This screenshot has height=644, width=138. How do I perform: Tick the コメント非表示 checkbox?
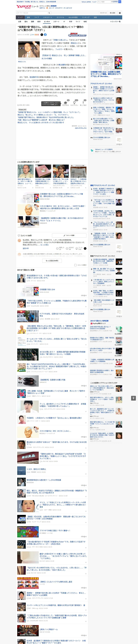75,265
